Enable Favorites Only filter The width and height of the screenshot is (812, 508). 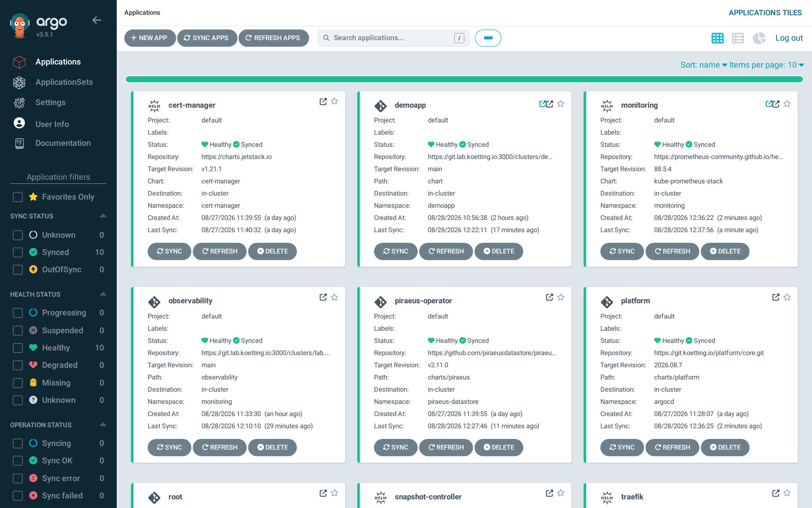pyautogui.click(x=18, y=197)
